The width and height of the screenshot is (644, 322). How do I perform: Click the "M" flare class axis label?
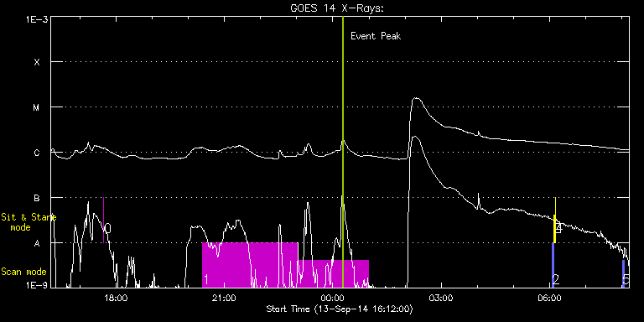point(37,107)
